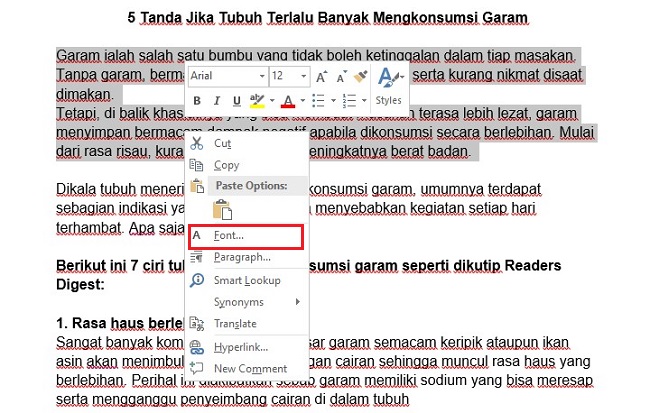Open the Font... dialog
The image size is (650, 413).
(x=229, y=236)
